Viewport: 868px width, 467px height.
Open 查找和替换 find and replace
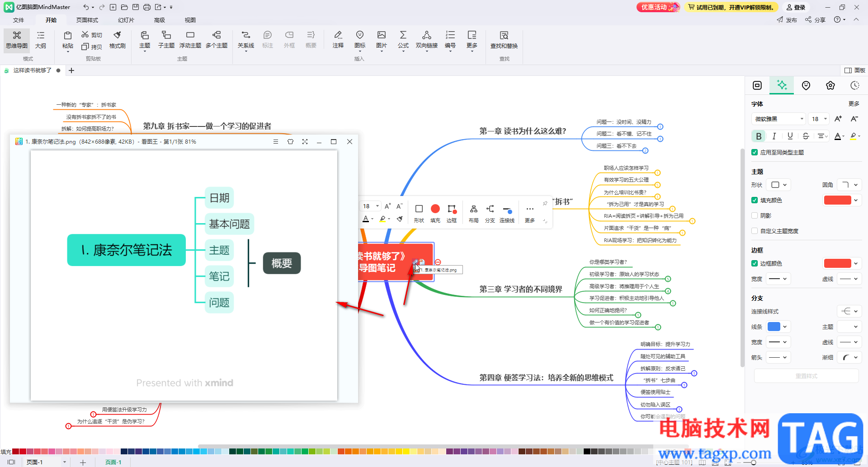504,40
